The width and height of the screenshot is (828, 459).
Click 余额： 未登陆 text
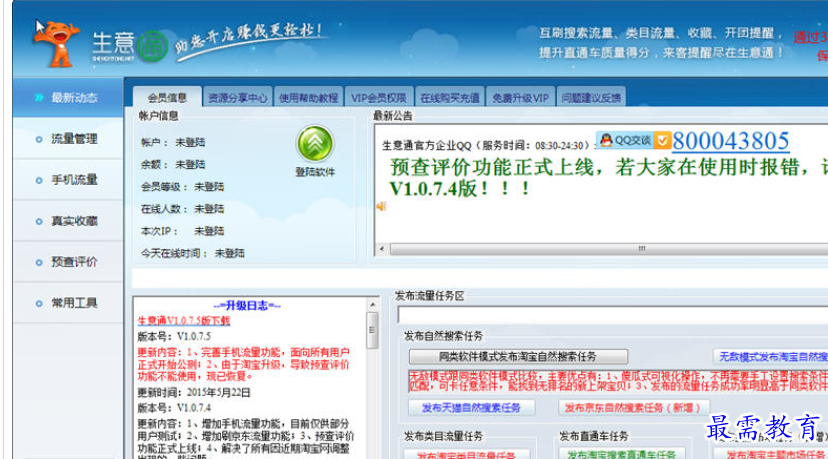[173, 165]
